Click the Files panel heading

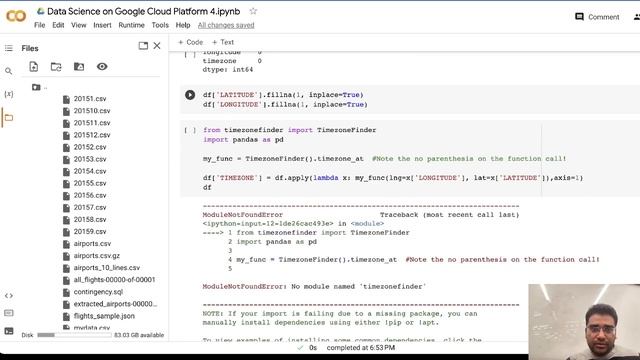(x=30, y=48)
